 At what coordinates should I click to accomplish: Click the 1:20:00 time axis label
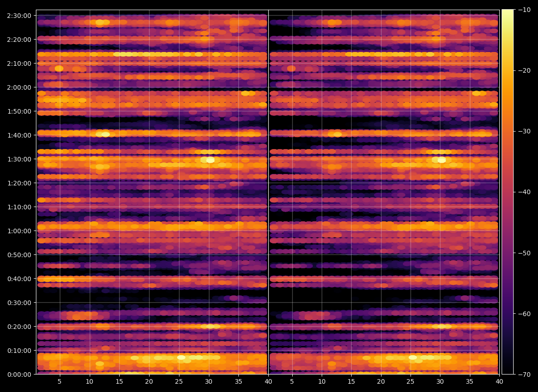[x=19, y=183]
